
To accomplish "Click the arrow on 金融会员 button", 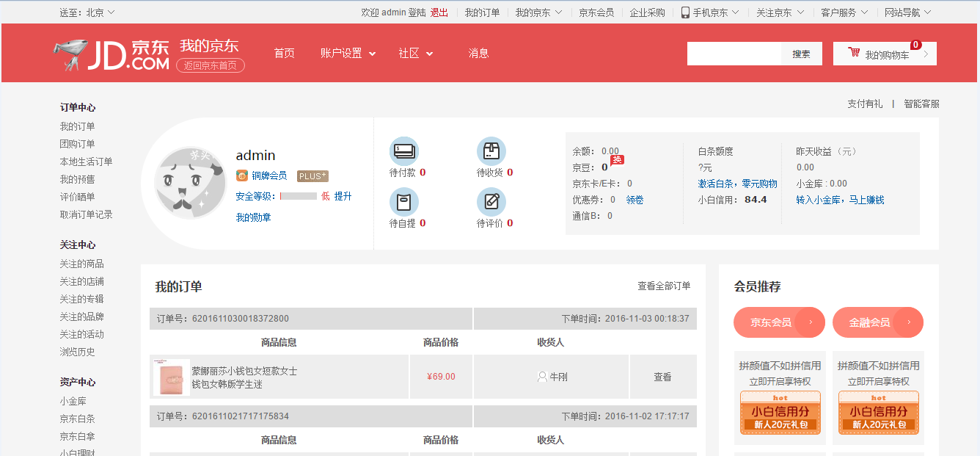I will click(x=909, y=322).
